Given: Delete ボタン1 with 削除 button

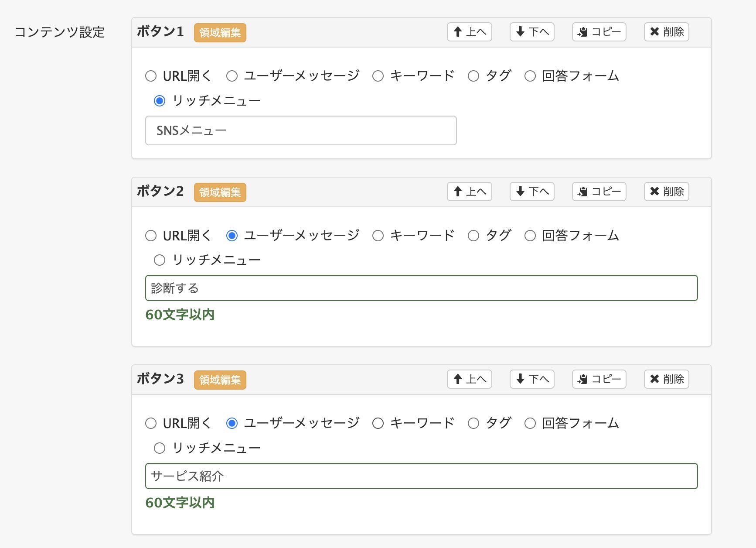Looking at the screenshot, I should [667, 32].
